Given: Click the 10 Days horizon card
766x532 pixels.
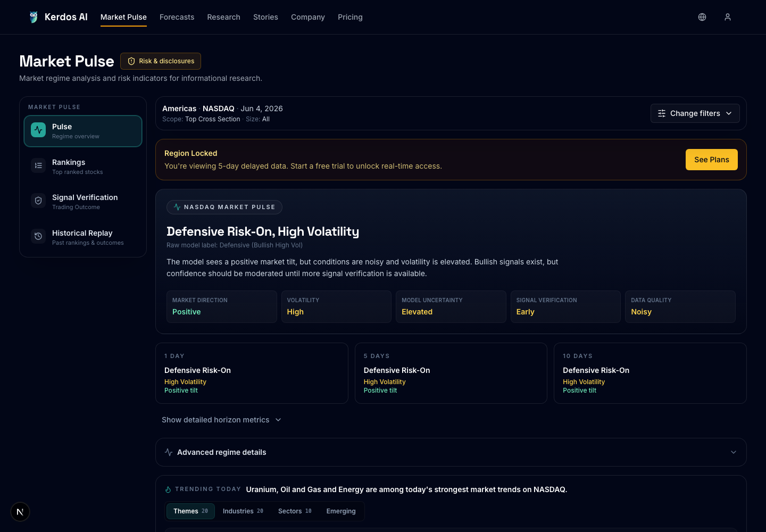Looking at the screenshot, I should (x=650, y=373).
